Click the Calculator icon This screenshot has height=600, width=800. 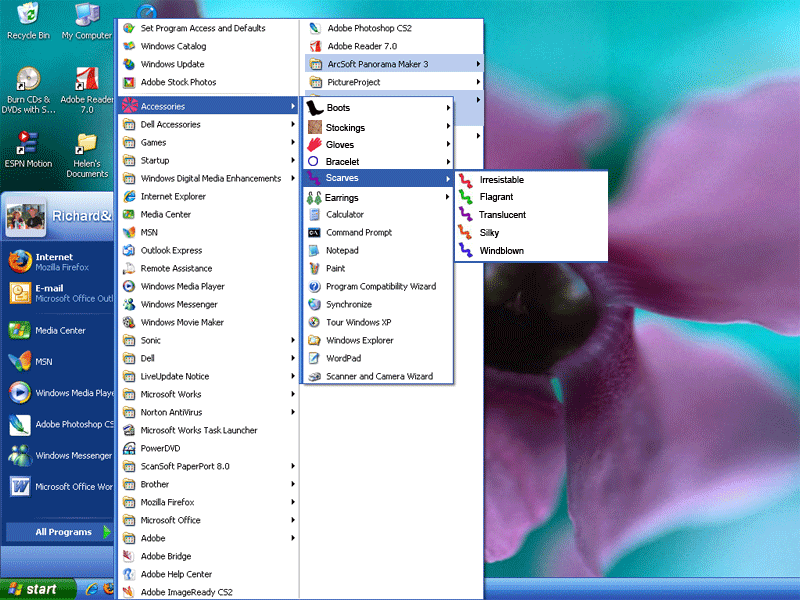pyautogui.click(x=314, y=214)
